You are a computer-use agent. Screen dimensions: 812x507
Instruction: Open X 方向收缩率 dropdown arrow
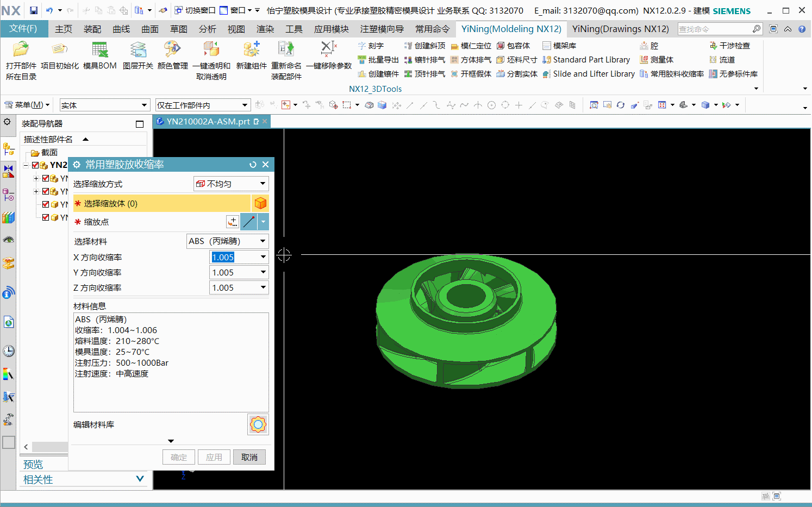point(263,257)
